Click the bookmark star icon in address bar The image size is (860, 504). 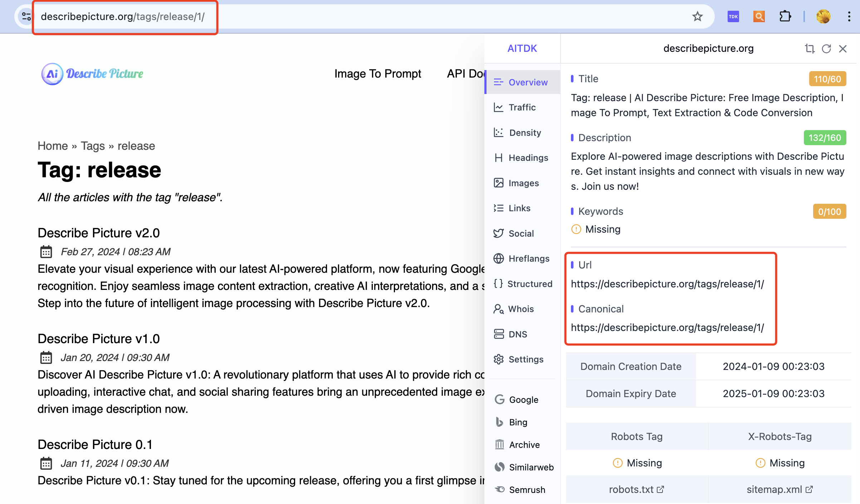pos(697,16)
